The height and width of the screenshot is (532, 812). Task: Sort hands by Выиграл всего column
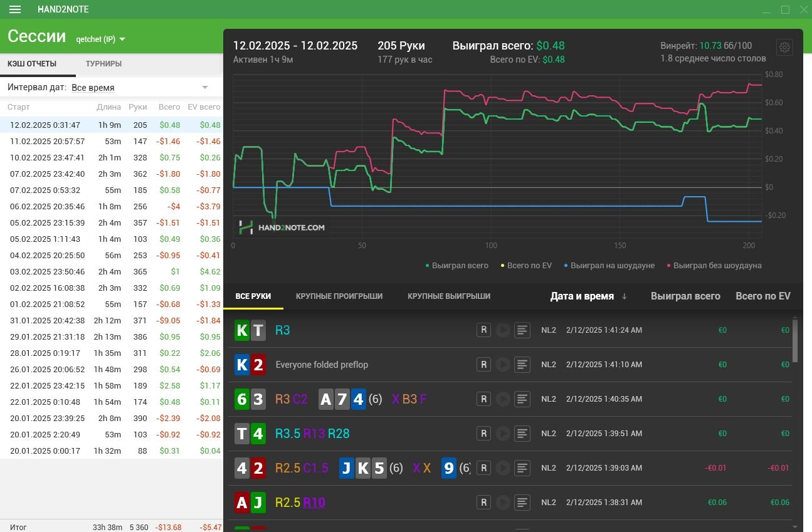[x=685, y=296]
